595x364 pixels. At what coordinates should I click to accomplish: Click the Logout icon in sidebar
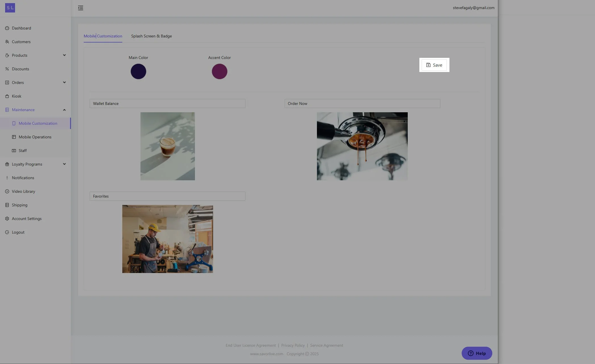(7, 232)
